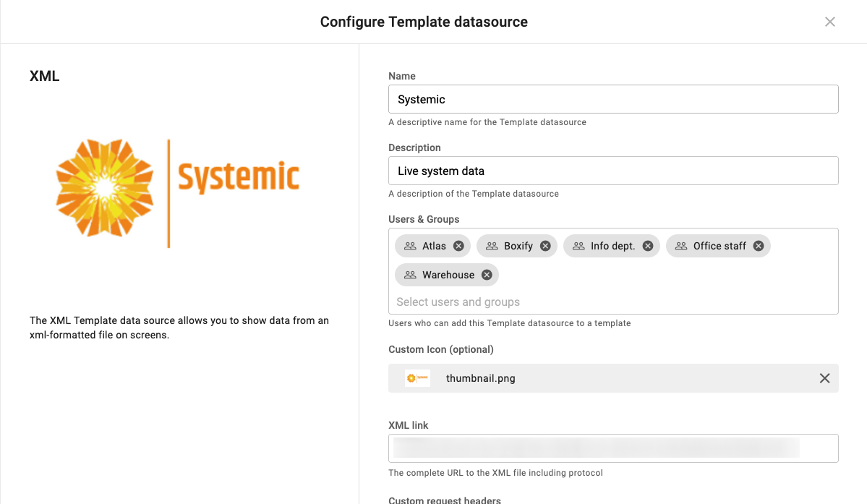The height and width of the screenshot is (504, 867).
Task: Click 'The complete URL to the XML file' hint
Action: click(x=495, y=473)
